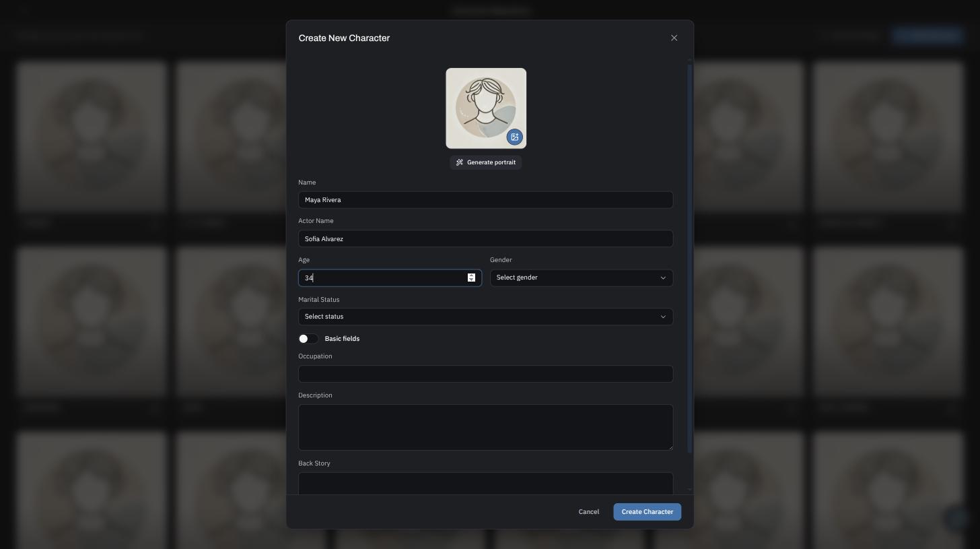The width and height of the screenshot is (980, 549).
Task: Click the Actor Name field
Action: [486, 238]
